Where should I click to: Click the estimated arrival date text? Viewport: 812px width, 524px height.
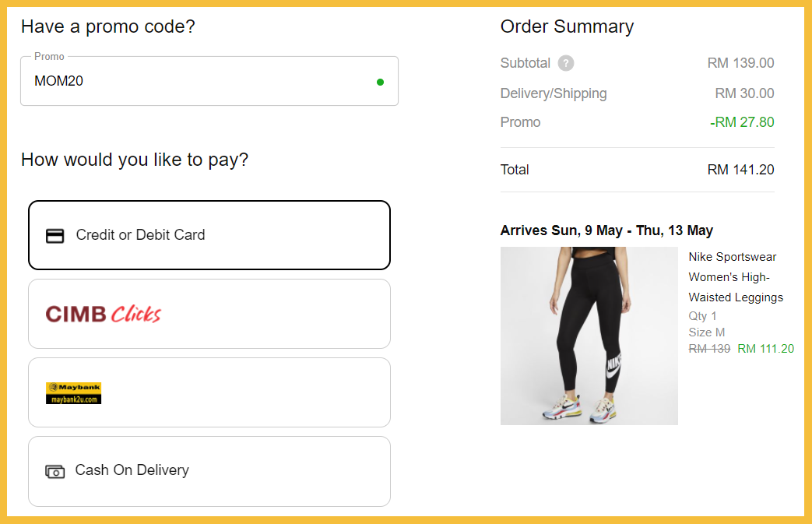tap(606, 230)
